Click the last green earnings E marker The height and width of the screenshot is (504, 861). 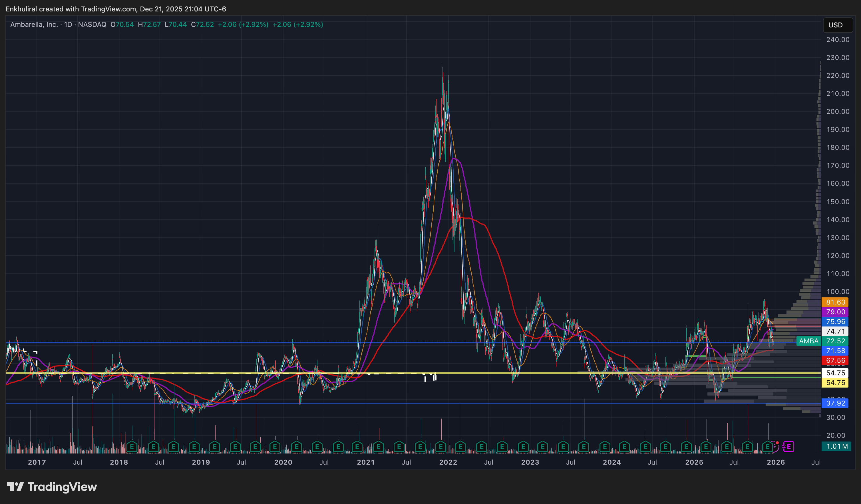tap(768, 446)
